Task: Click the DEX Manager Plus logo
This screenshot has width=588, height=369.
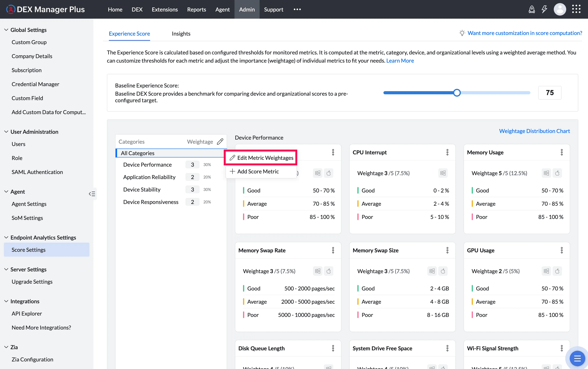Action: point(45,9)
